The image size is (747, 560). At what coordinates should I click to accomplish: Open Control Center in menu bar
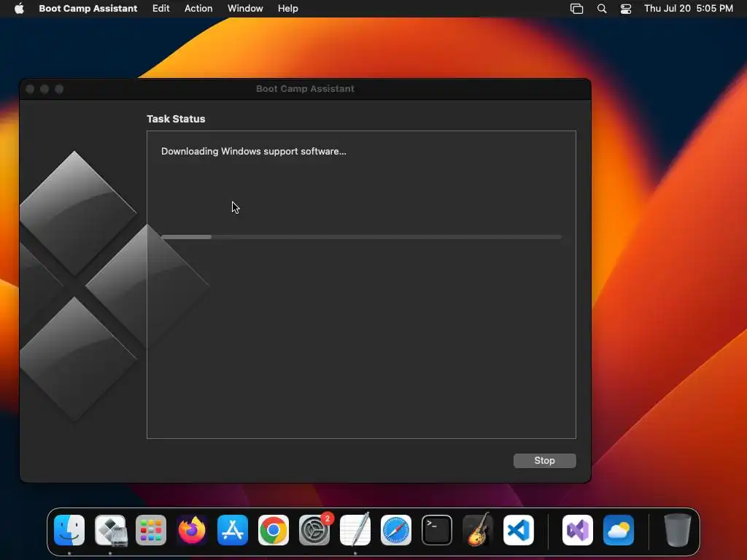point(625,9)
